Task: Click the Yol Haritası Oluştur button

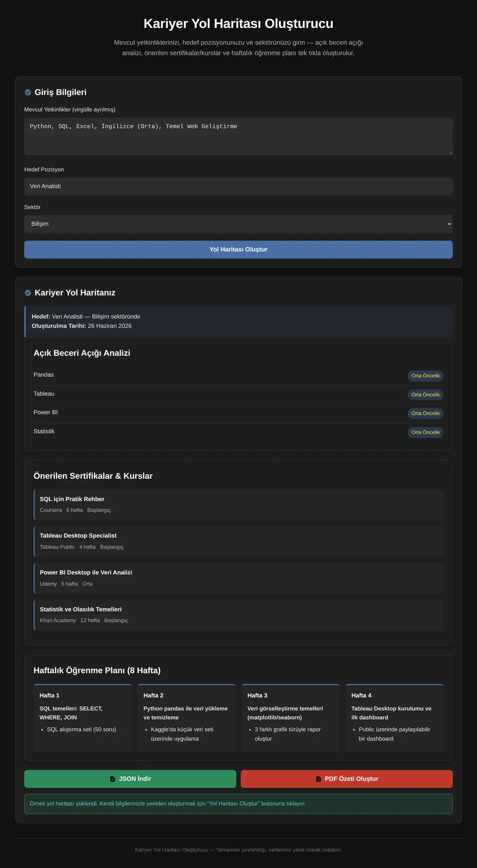Action: 238,250
